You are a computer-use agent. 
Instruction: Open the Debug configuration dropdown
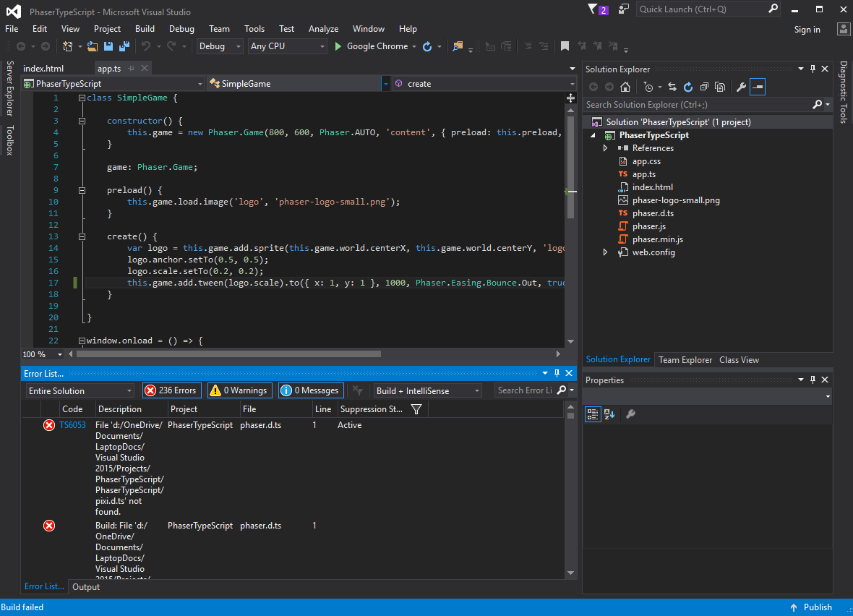pos(219,46)
